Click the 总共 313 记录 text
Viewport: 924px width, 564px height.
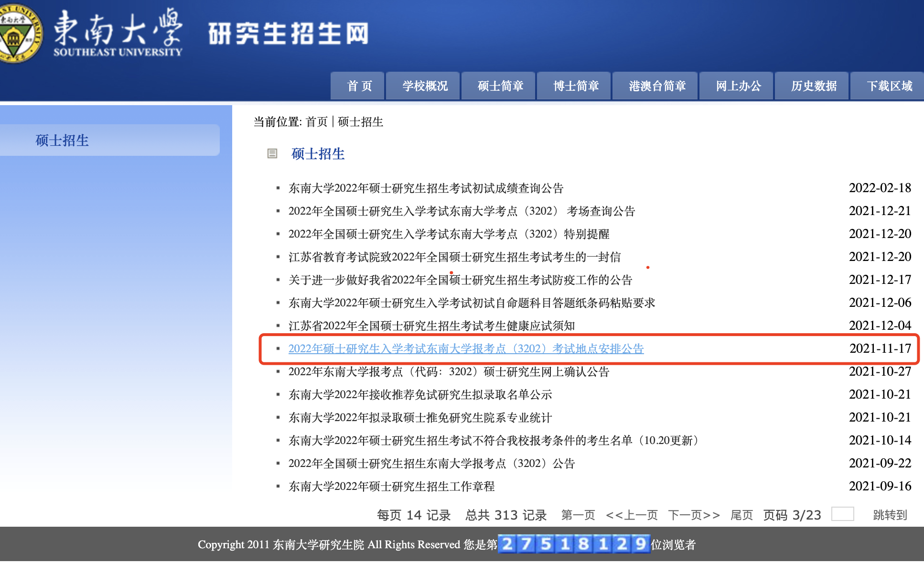(x=506, y=515)
